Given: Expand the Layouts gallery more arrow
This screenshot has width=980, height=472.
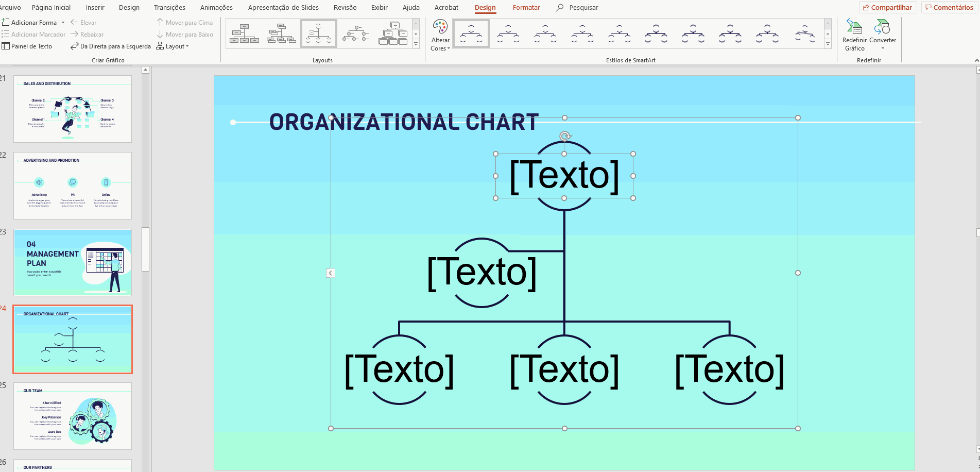Looking at the screenshot, I should 416,44.
